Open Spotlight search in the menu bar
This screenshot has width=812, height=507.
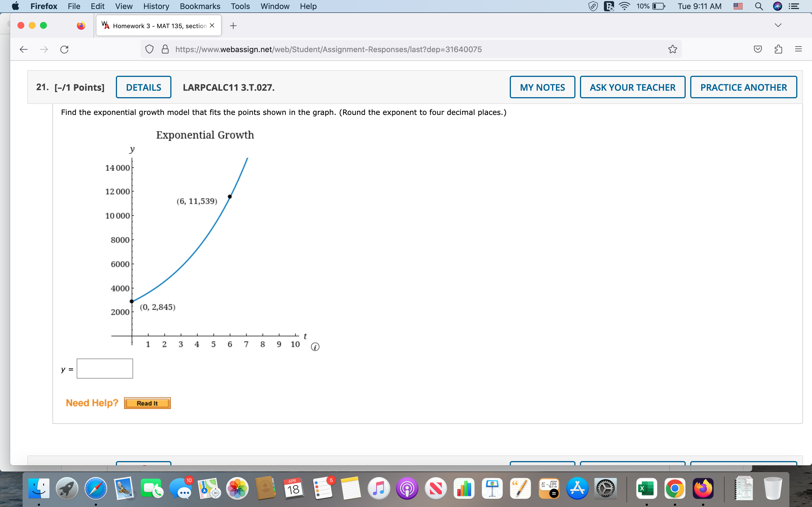tap(759, 6)
